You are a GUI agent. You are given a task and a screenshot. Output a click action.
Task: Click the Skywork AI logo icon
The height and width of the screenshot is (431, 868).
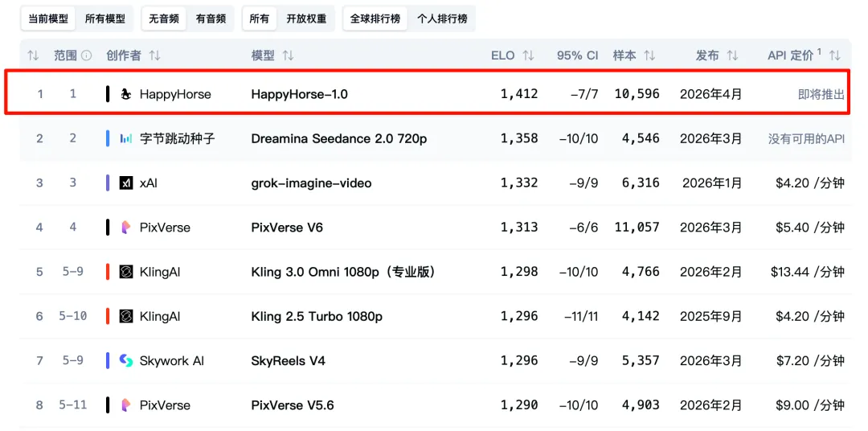point(126,361)
